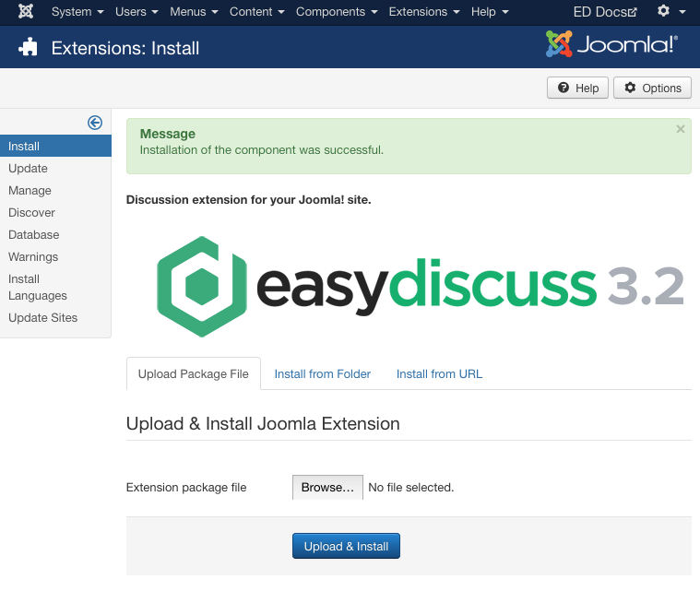Click the Joomla! logo in header

pos(611,43)
